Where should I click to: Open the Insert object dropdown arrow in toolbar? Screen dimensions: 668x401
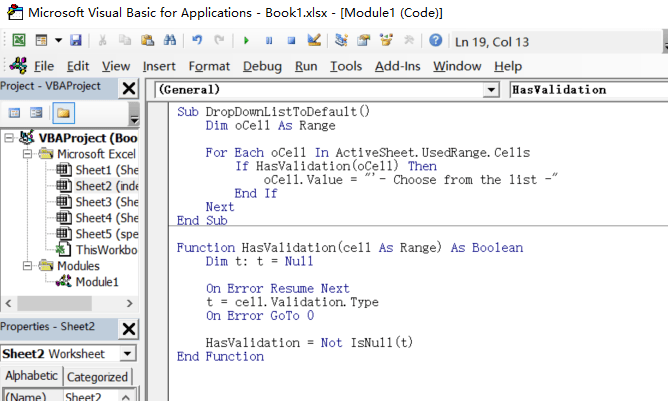(x=58, y=40)
